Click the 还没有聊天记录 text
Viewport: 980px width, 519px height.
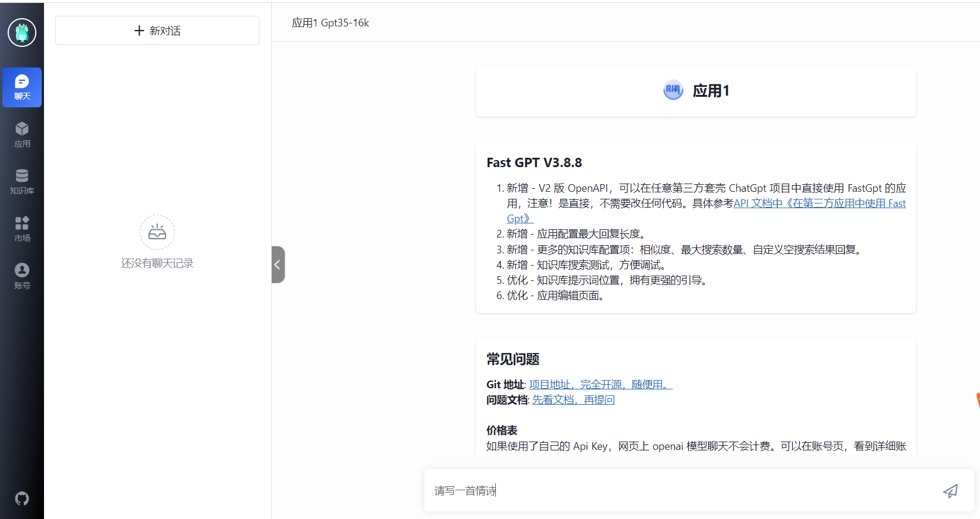click(x=157, y=263)
